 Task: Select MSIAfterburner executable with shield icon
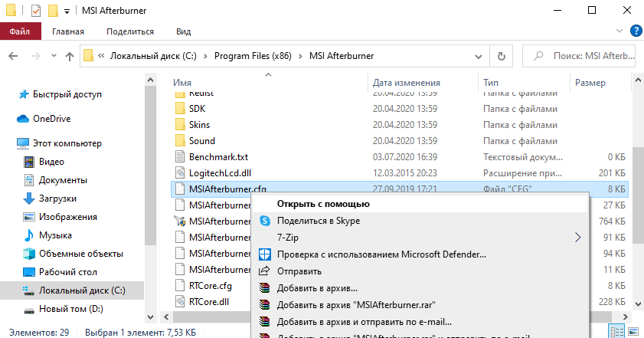(180, 222)
